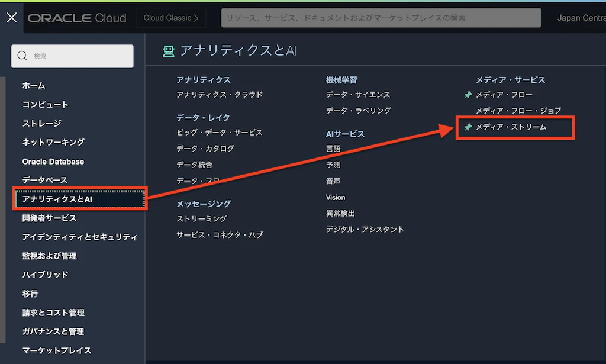606x364 pixels.
Task: Open Vision AI service link
Action: (336, 198)
